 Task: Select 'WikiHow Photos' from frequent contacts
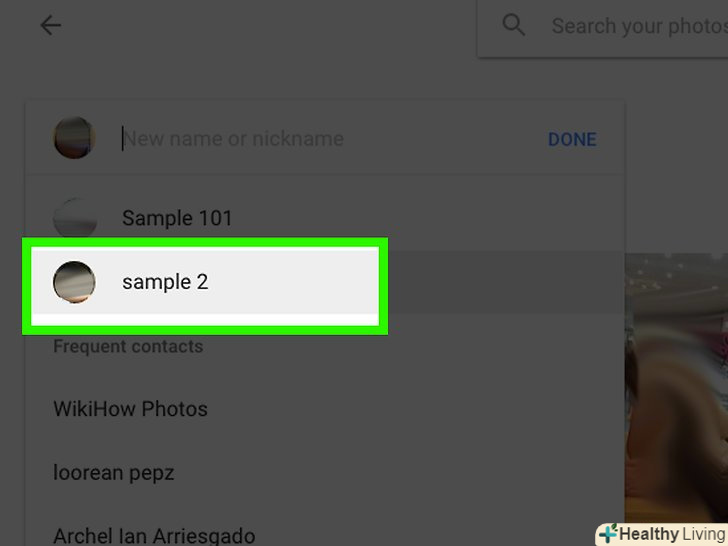[130, 409]
